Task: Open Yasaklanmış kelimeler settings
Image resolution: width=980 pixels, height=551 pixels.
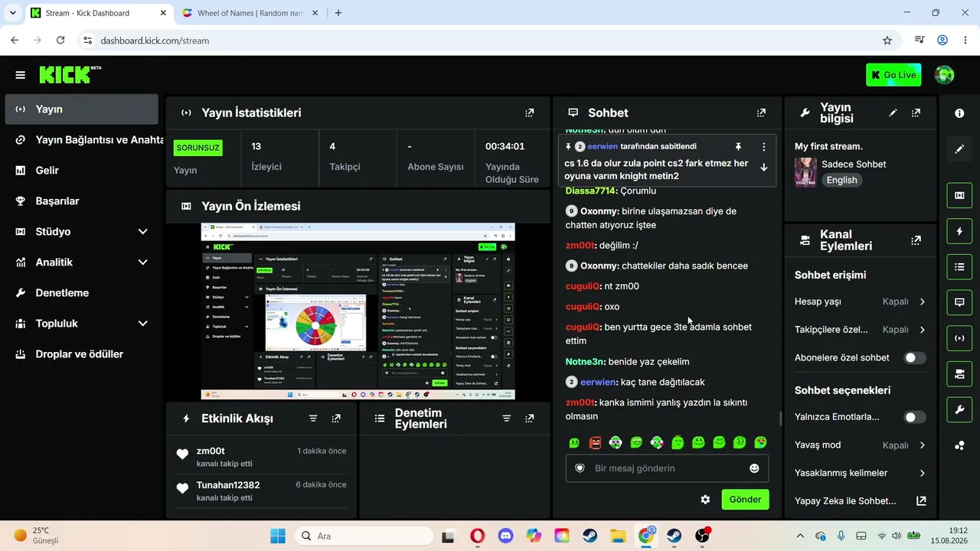Action: click(860, 473)
